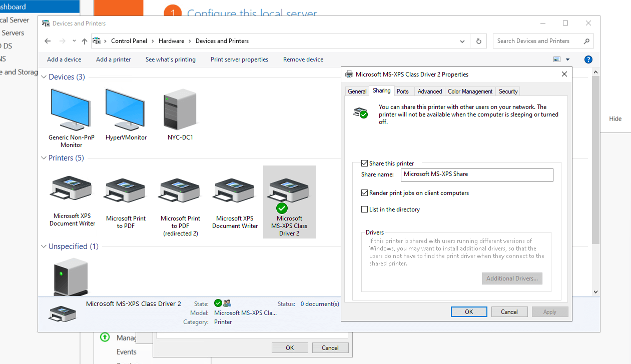Click the Hardware breadcrumb

pyautogui.click(x=171, y=41)
